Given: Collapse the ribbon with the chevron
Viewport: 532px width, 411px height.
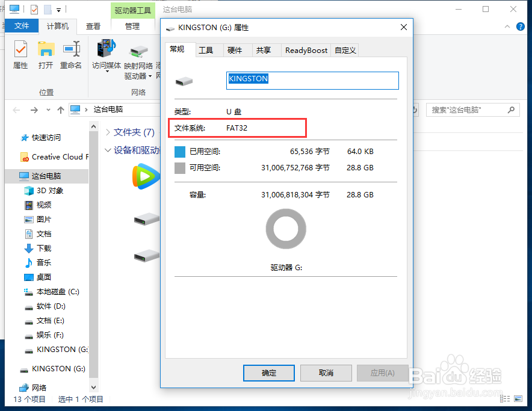Looking at the screenshot, I should click(x=507, y=26).
